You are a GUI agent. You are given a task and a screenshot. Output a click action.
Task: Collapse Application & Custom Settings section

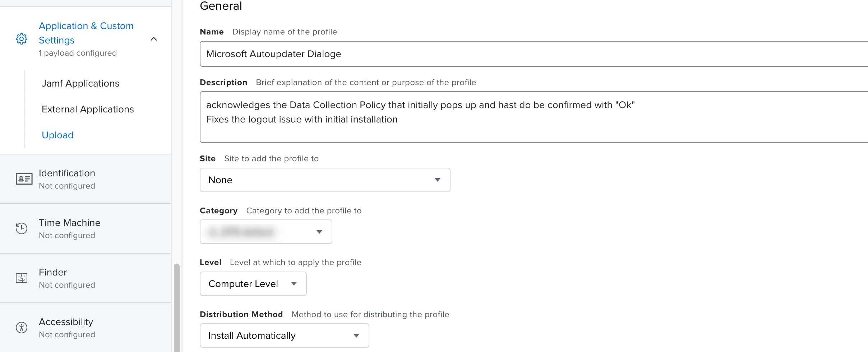tap(154, 39)
